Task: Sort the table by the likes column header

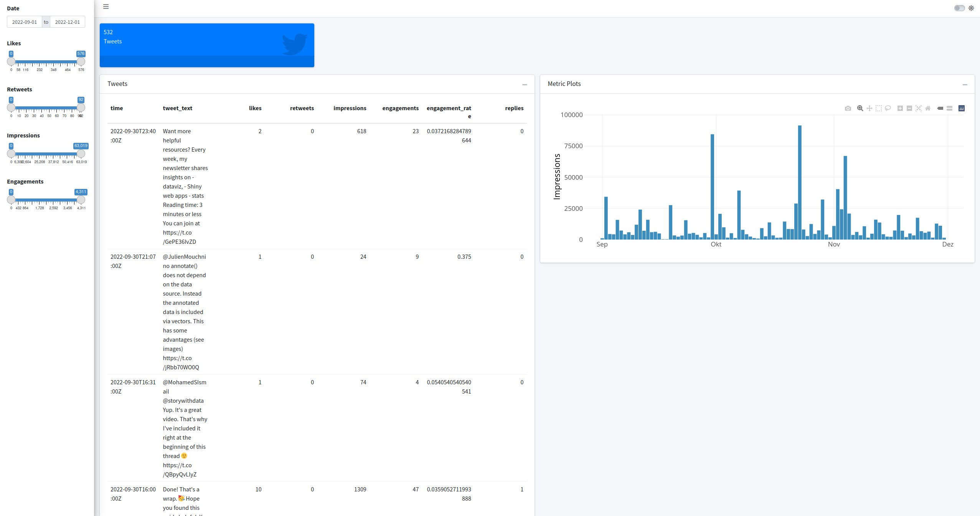Action: click(255, 108)
